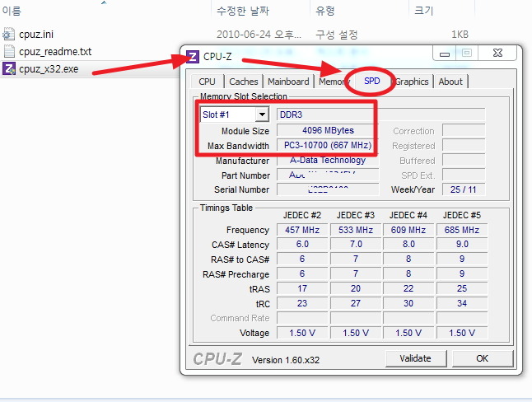
Task: Switch to the CPU tab
Action: pos(208,82)
